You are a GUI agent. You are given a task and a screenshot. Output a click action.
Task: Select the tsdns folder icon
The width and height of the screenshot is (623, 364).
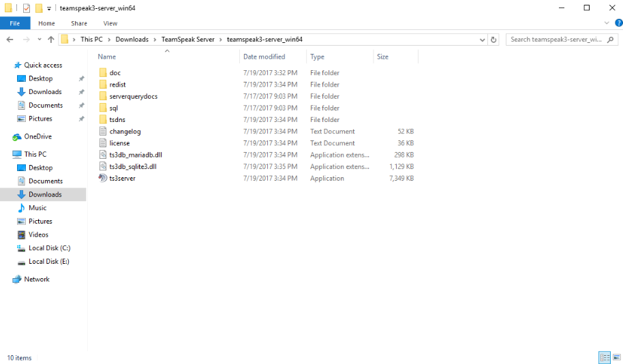(103, 119)
